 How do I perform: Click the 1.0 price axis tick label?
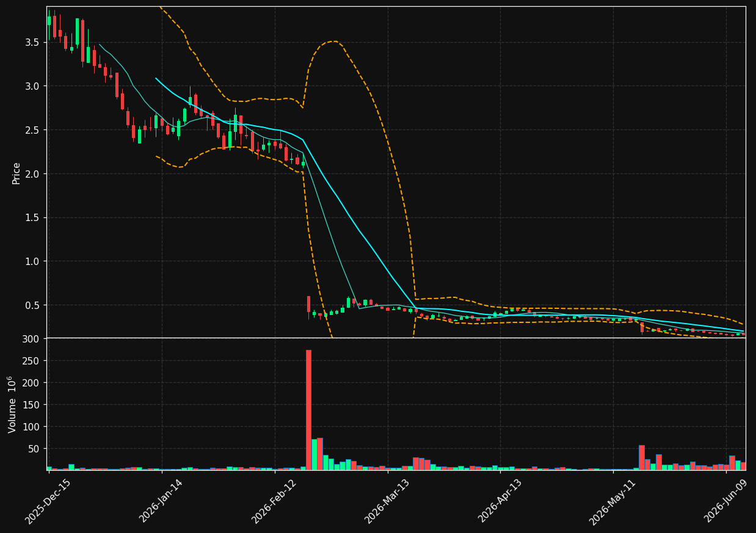pyautogui.click(x=34, y=261)
